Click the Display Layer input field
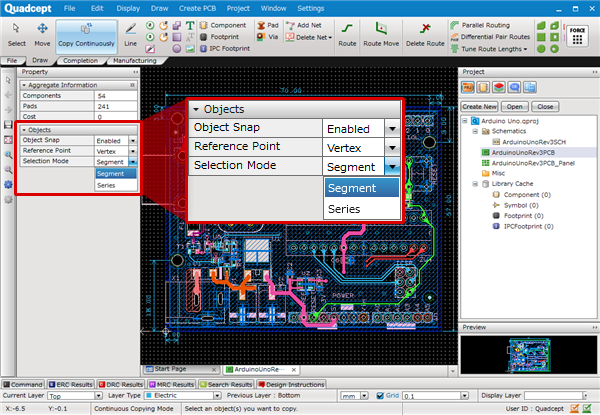Screen dimensions: 600x415 pyautogui.click(x=553, y=395)
